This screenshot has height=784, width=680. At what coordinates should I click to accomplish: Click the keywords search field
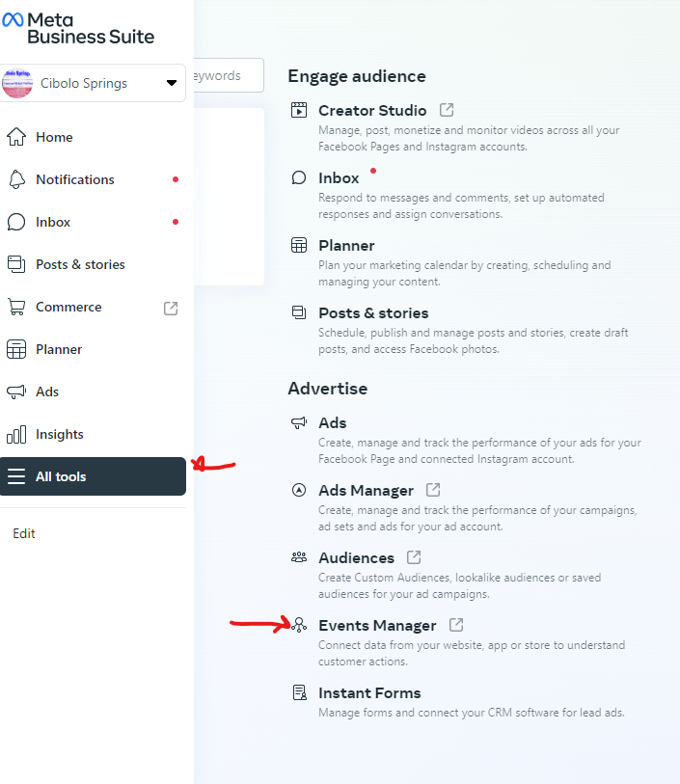pyautogui.click(x=229, y=75)
